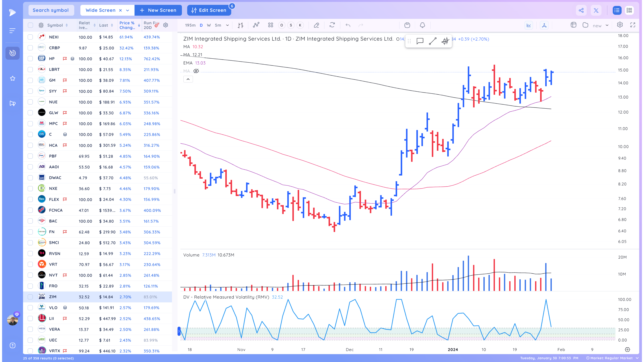Open the screener radar icon in sidebar
Viewport: 644px width, 362px height.
12,53
